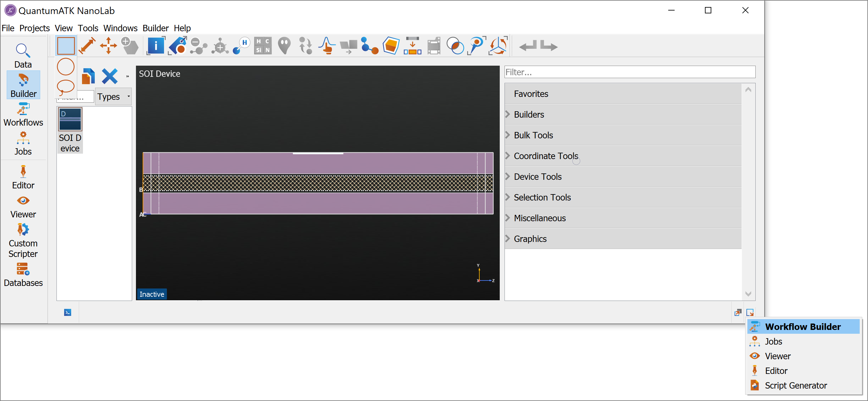Expand the Bulk Tools section

tap(623, 135)
